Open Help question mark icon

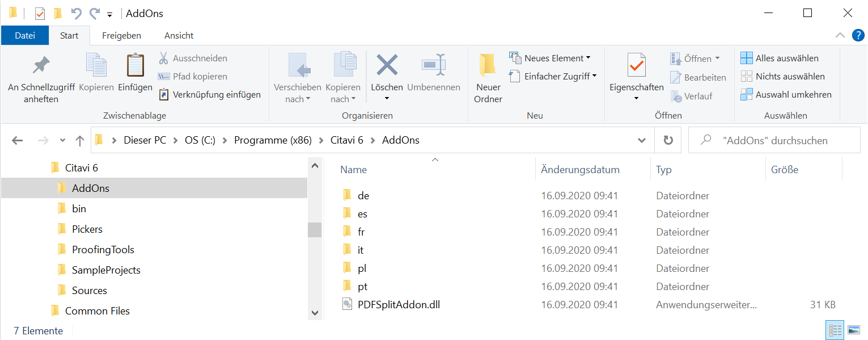tap(858, 35)
